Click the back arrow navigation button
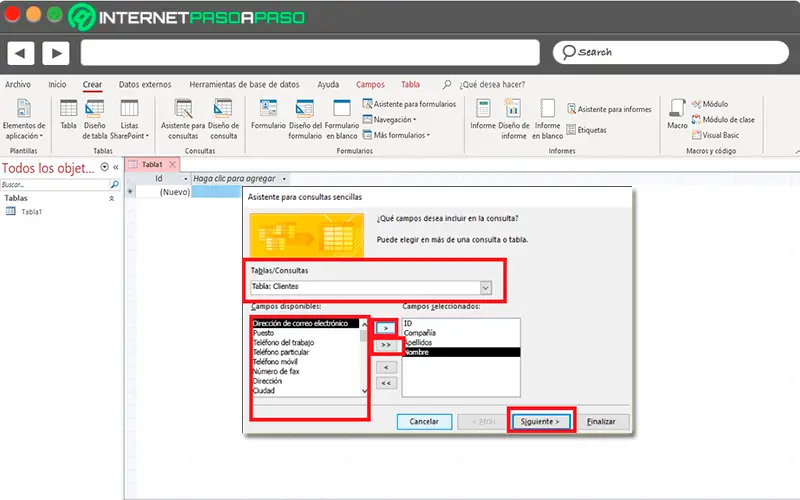Viewport: 800px width, 500px height. coord(20,53)
